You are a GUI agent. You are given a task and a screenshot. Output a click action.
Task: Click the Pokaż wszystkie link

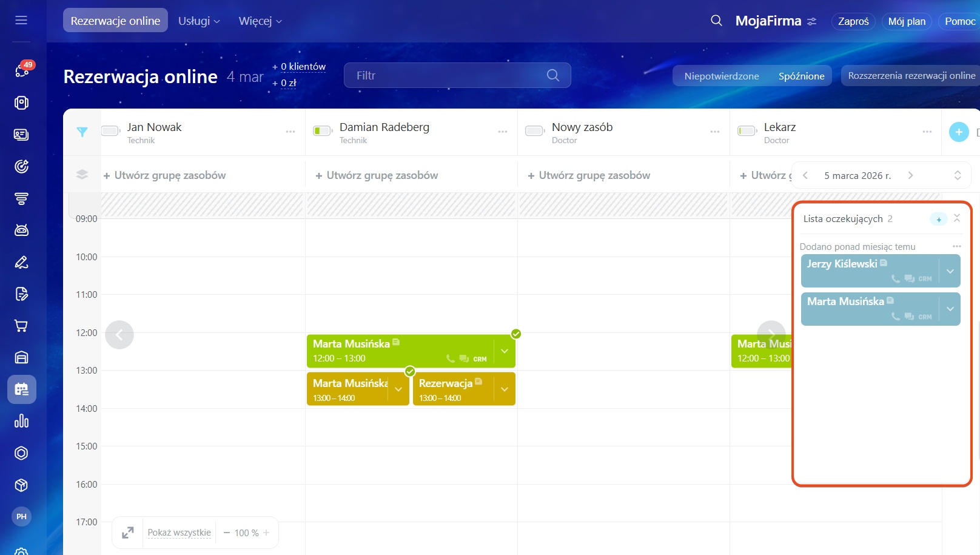(179, 533)
